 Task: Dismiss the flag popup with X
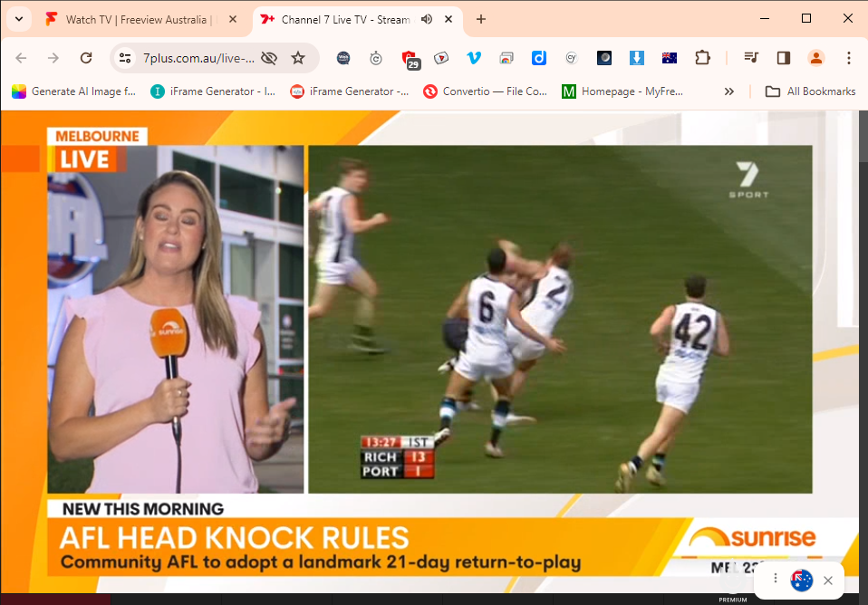[x=828, y=580]
